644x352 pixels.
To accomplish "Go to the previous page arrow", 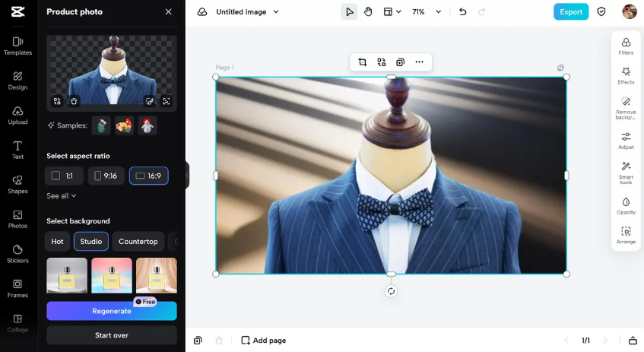I will pyautogui.click(x=566, y=341).
